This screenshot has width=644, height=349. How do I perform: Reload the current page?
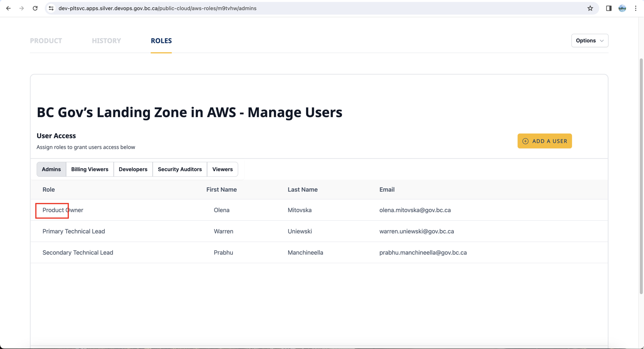35,8
